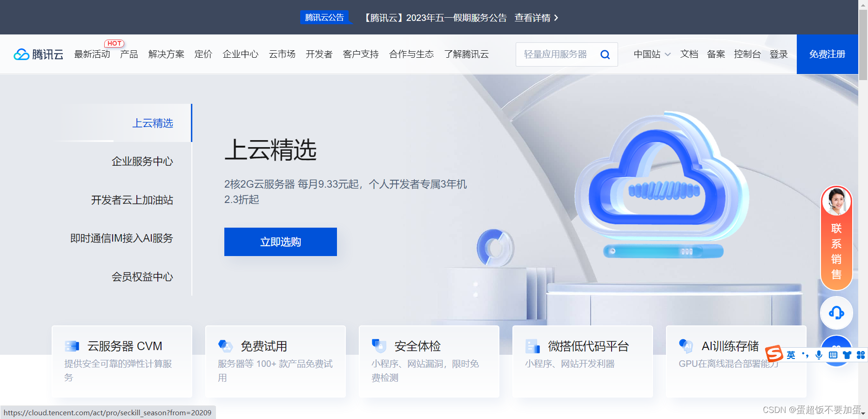Click the AI训练存储 card icon

[686, 346]
